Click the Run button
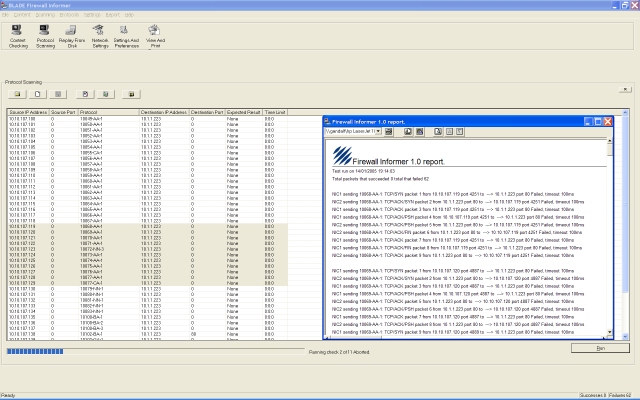The height and width of the screenshot is (400, 640). [600, 348]
